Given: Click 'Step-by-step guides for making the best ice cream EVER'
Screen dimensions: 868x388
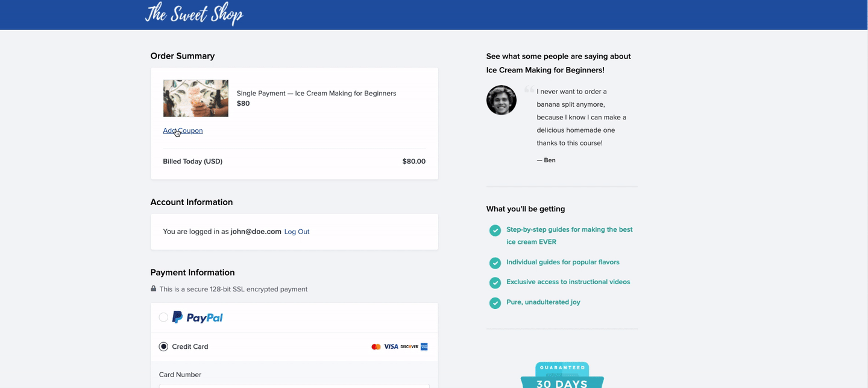Looking at the screenshot, I should click(x=570, y=236).
